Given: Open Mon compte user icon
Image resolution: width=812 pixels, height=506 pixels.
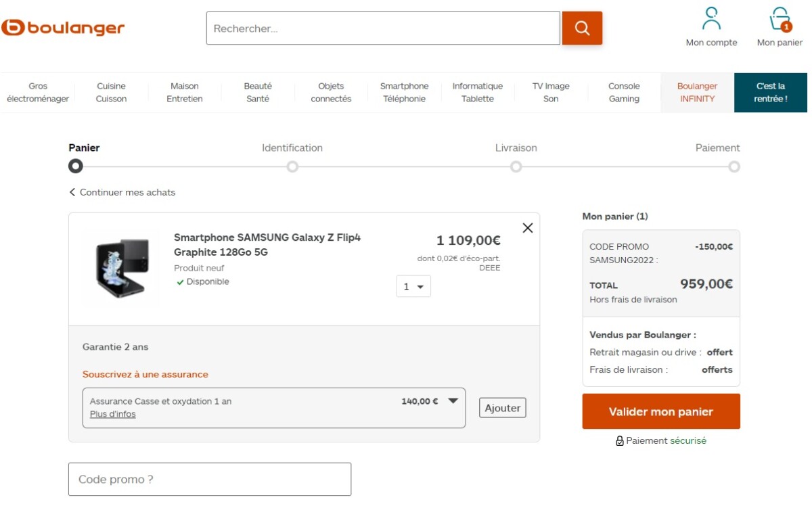Looking at the screenshot, I should tap(711, 18).
